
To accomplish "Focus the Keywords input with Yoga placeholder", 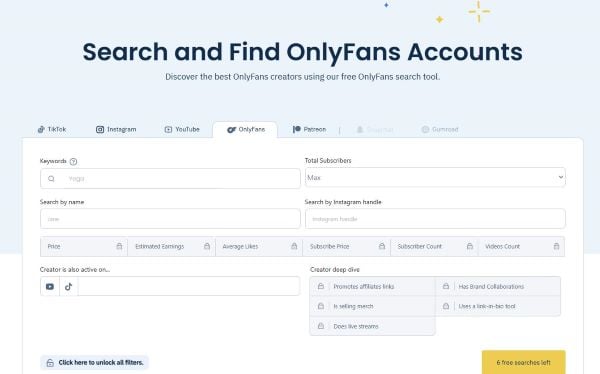I will [170, 178].
